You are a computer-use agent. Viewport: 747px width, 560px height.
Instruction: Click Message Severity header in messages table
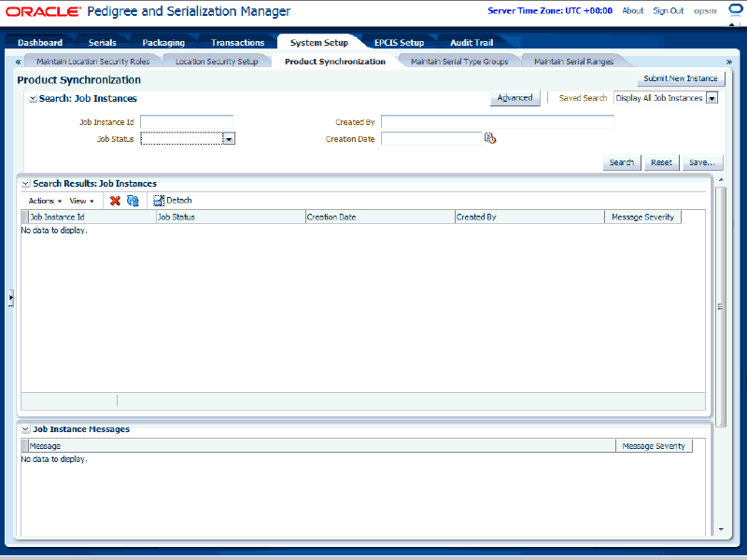(x=654, y=446)
